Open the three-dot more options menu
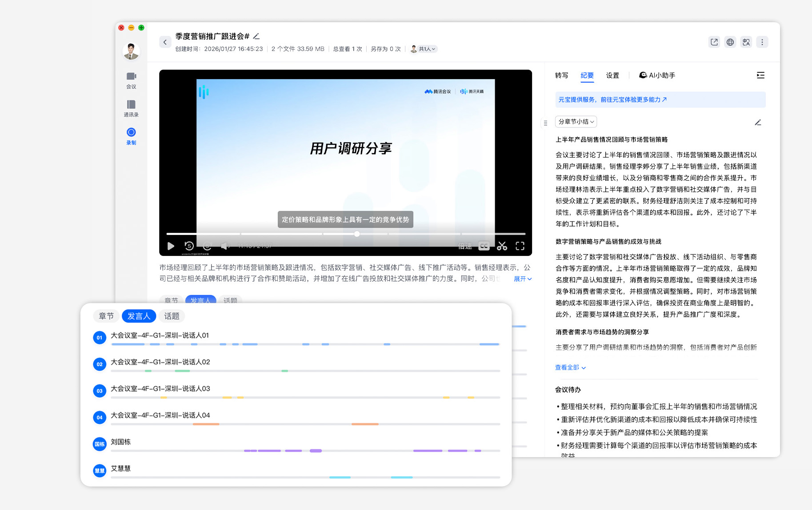The height and width of the screenshot is (510, 812). (x=762, y=42)
